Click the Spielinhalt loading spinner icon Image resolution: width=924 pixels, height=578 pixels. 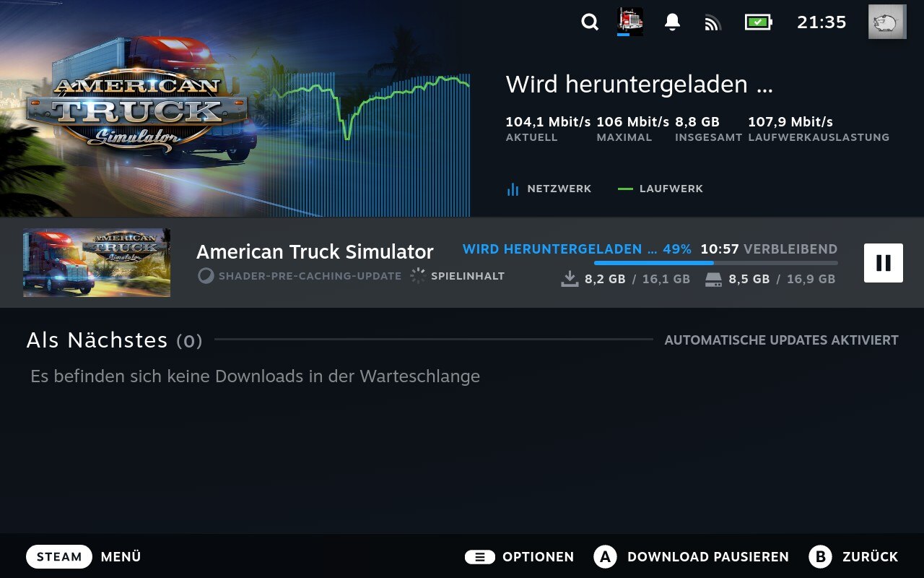tap(417, 275)
